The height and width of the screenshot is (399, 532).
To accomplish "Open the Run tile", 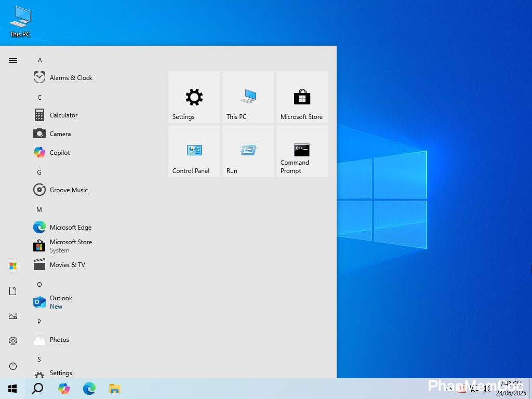I will point(248,151).
